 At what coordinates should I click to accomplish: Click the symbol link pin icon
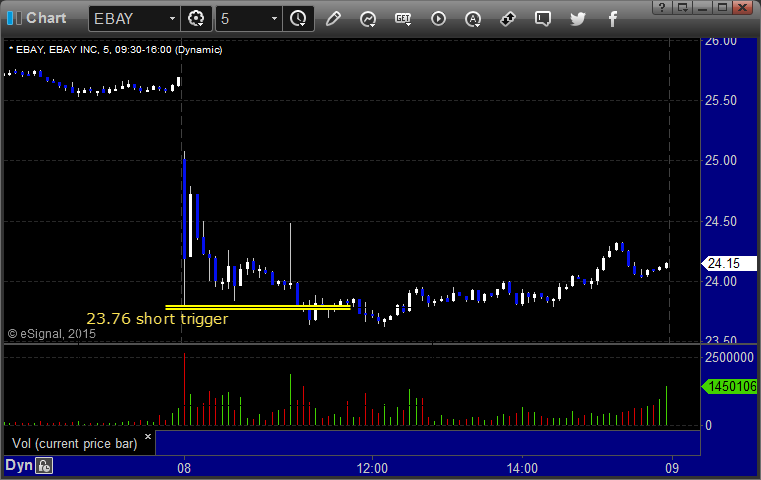[x=508, y=19]
